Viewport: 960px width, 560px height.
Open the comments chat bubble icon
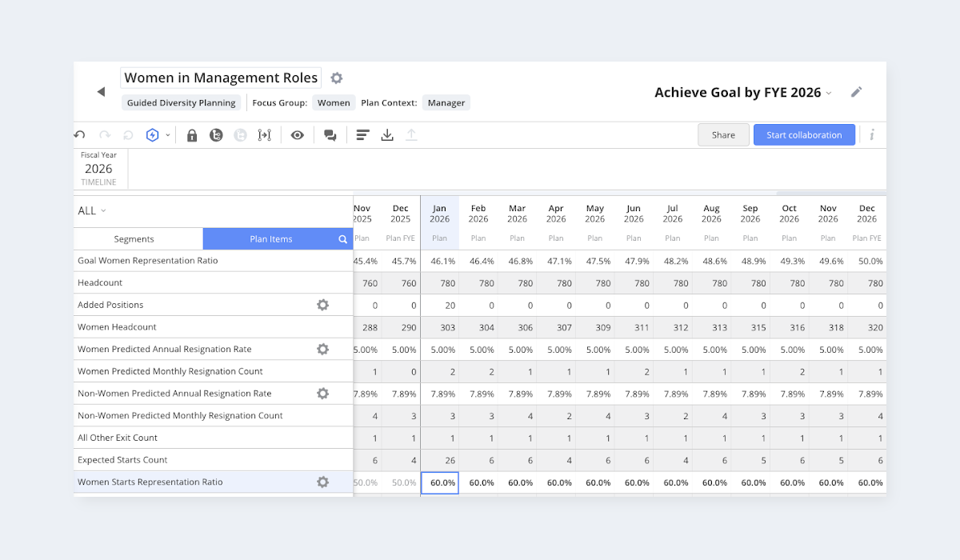click(x=330, y=135)
